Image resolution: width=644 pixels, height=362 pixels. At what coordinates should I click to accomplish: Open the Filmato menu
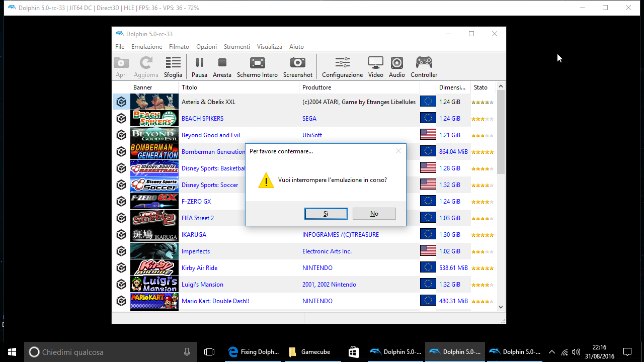pyautogui.click(x=179, y=47)
